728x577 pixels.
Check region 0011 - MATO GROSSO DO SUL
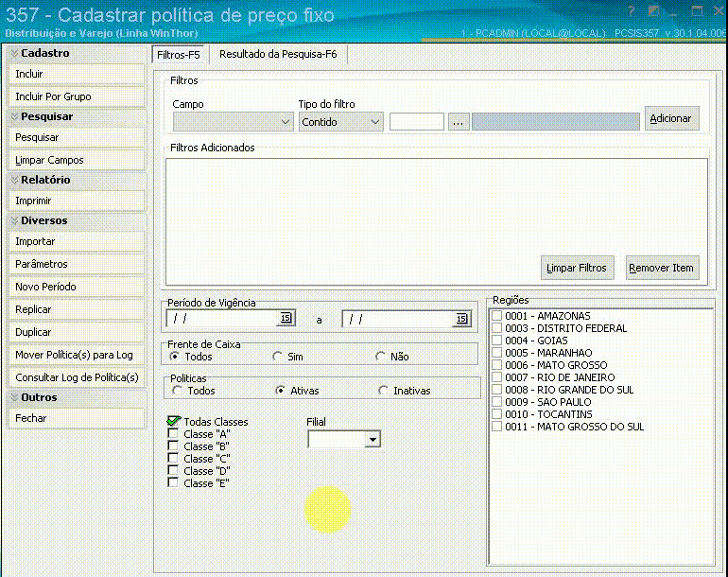click(496, 427)
